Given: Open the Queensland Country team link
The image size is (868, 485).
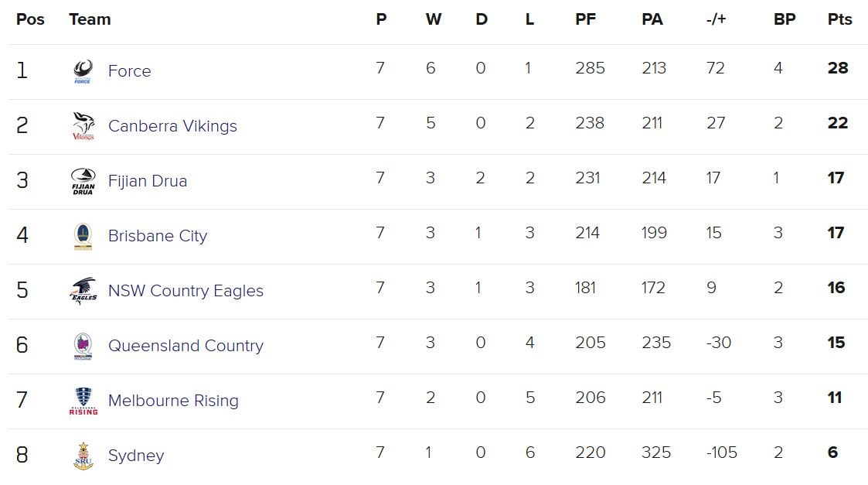Looking at the screenshot, I should [x=186, y=345].
